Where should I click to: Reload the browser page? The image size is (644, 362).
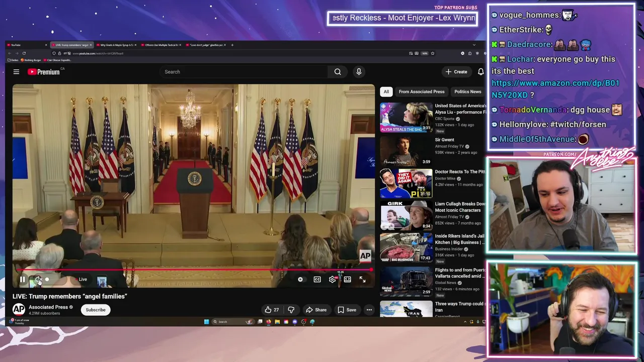24,53
